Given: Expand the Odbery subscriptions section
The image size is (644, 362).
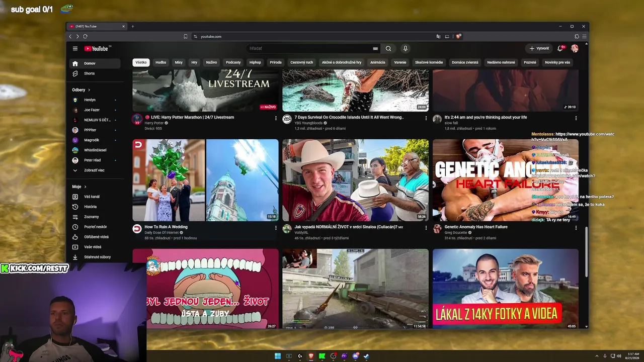Looking at the screenshot, I should pos(81,90).
